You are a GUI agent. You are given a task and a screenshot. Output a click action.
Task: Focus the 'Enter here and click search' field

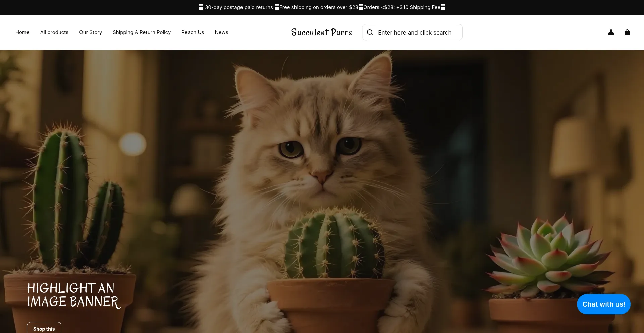(415, 33)
